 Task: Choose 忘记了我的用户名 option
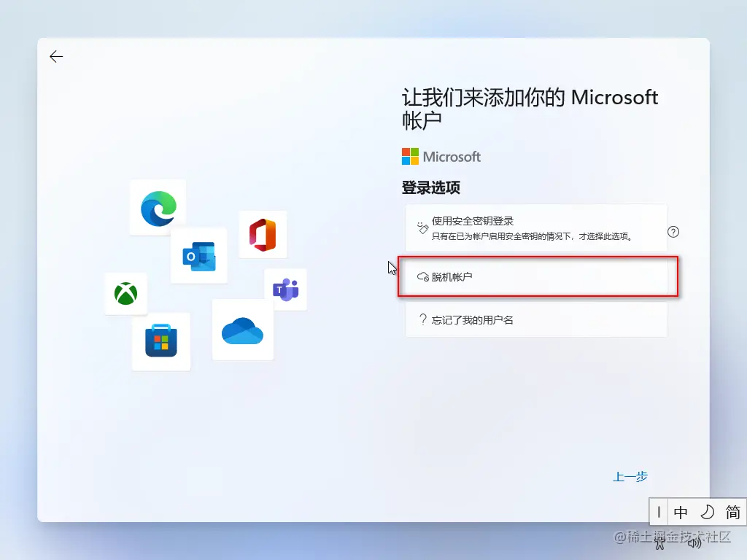536,320
